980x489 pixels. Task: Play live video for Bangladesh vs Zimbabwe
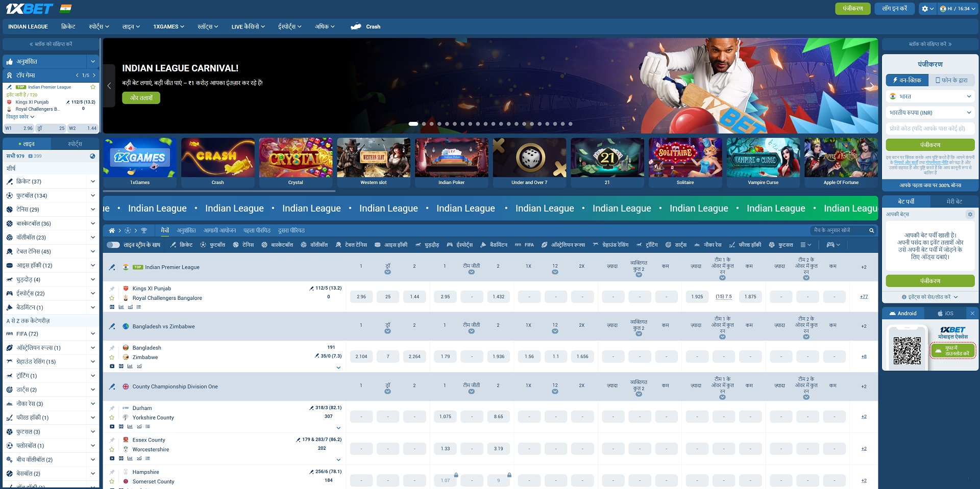[112, 366]
